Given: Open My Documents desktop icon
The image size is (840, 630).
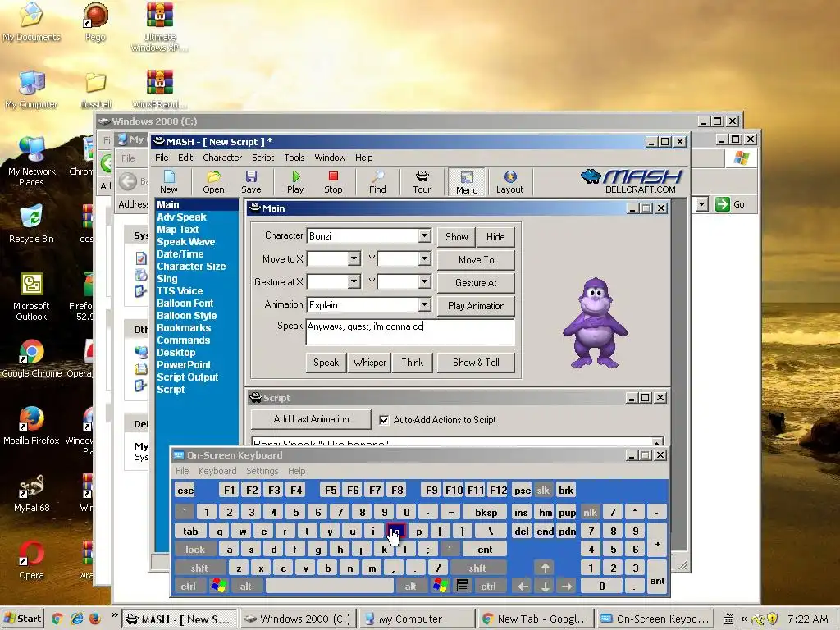Looking at the screenshot, I should (x=31, y=22).
